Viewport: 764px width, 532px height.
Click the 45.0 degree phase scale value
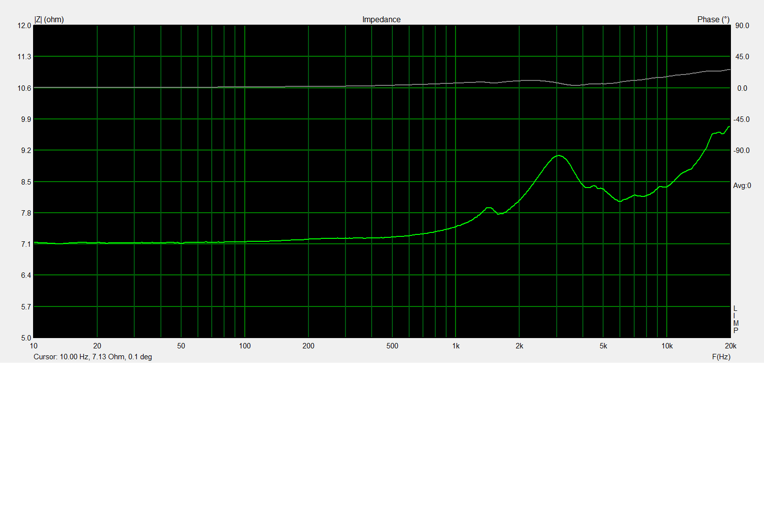[x=742, y=57]
